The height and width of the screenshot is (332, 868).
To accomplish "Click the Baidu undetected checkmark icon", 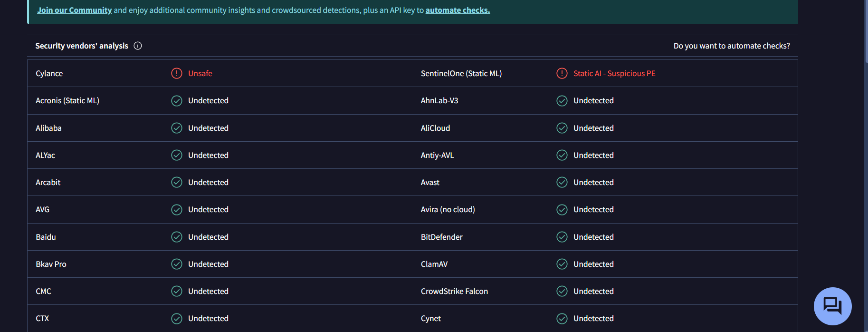I will [x=177, y=237].
